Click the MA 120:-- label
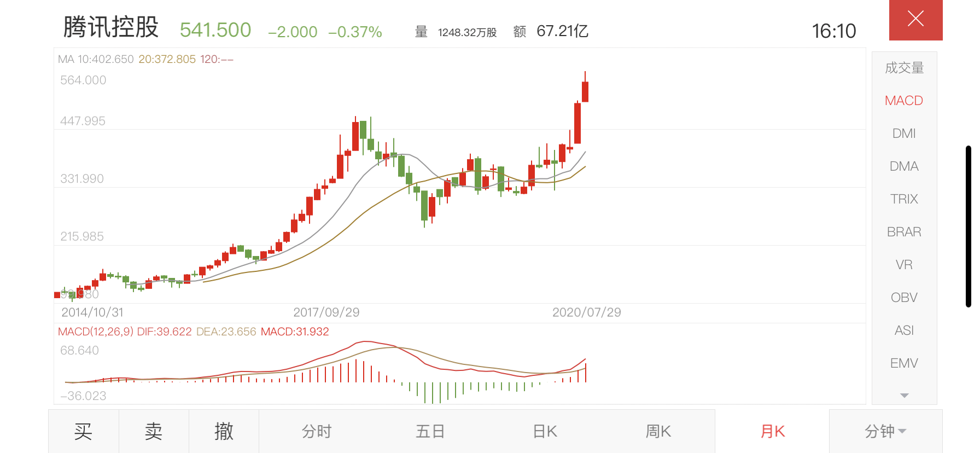The image size is (980, 453). coord(217,59)
